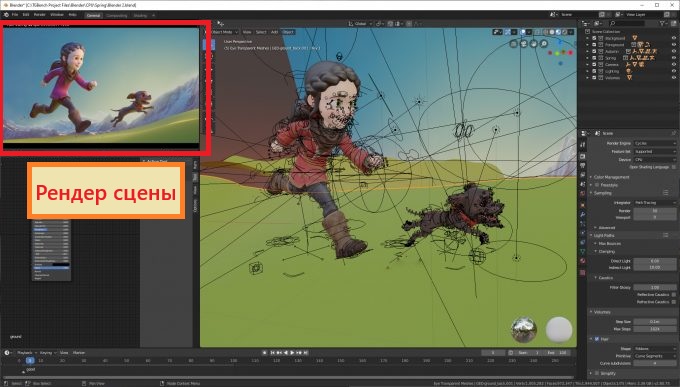Enable the Refractive Caustics checkbox
This screenshot has width=680, height=387.
click(x=673, y=302)
